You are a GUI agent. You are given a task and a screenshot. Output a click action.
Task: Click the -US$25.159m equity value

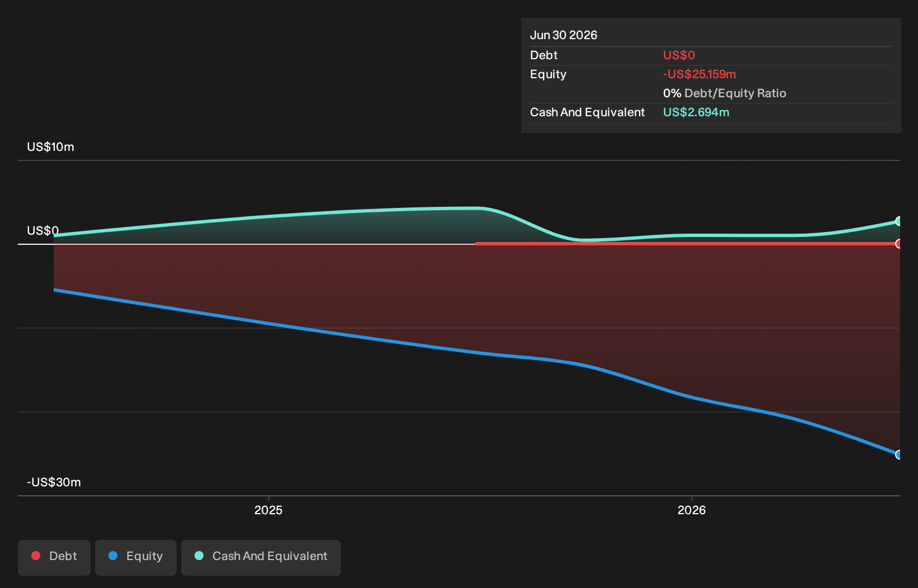(x=699, y=74)
